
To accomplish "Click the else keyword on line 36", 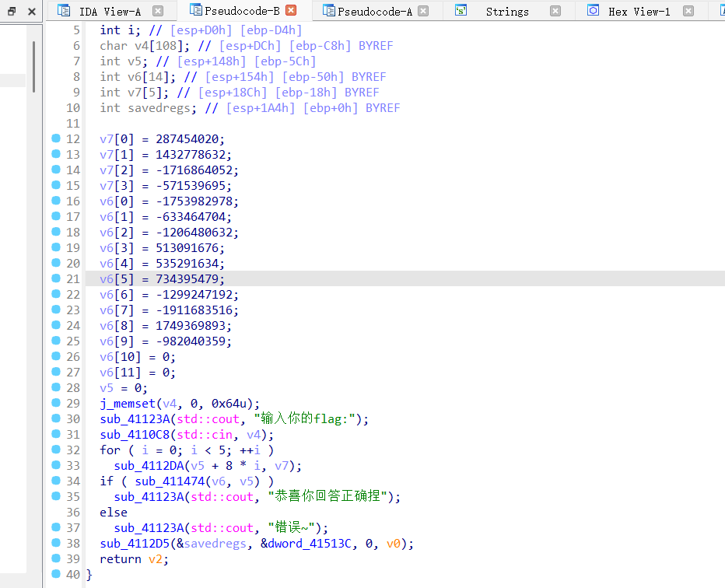I will (114, 513).
